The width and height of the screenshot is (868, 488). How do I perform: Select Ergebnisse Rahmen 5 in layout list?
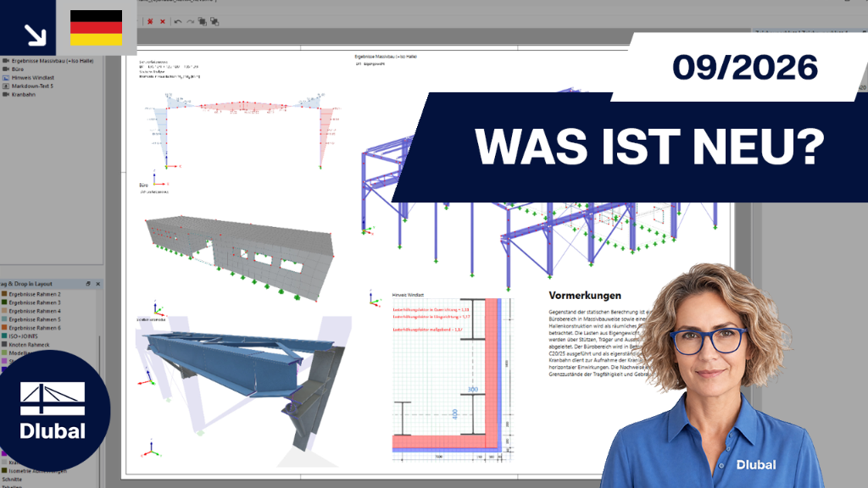click(x=35, y=319)
